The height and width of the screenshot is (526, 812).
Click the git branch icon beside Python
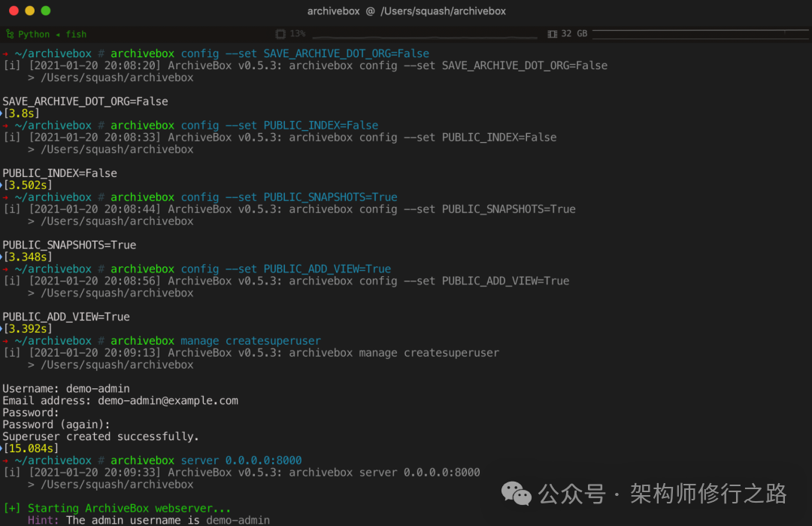(9, 34)
